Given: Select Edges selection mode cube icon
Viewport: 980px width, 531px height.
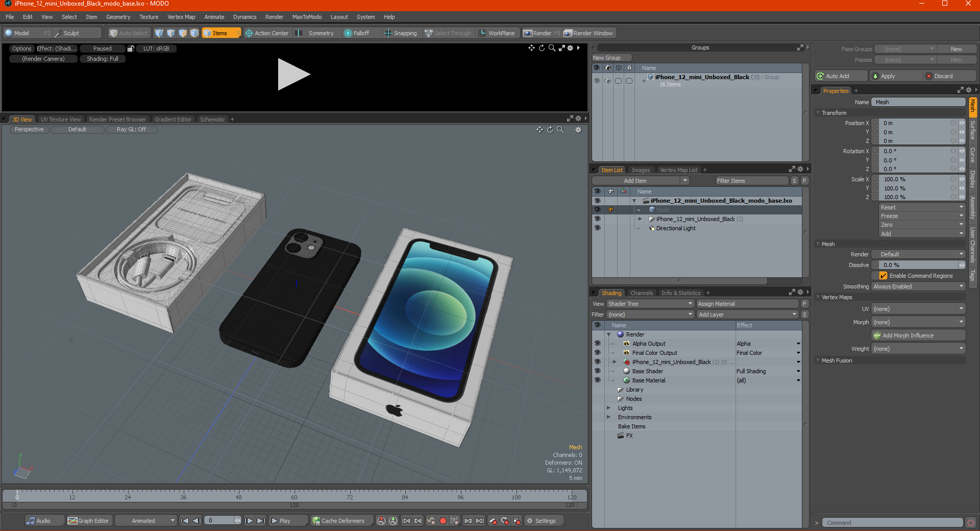Looking at the screenshot, I should pos(171,33).
